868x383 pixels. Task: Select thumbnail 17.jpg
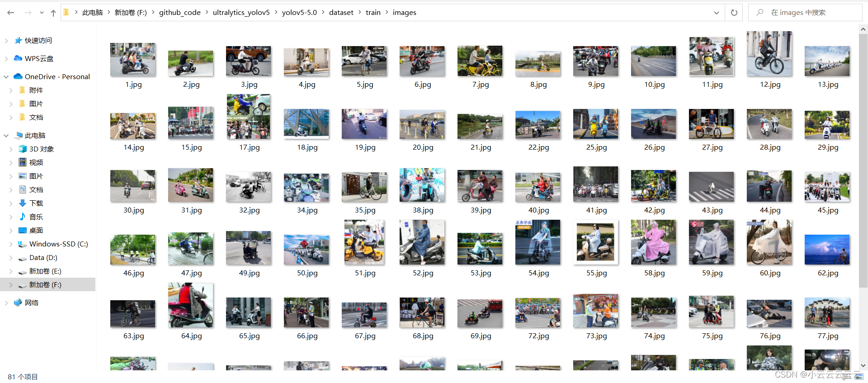249,116
